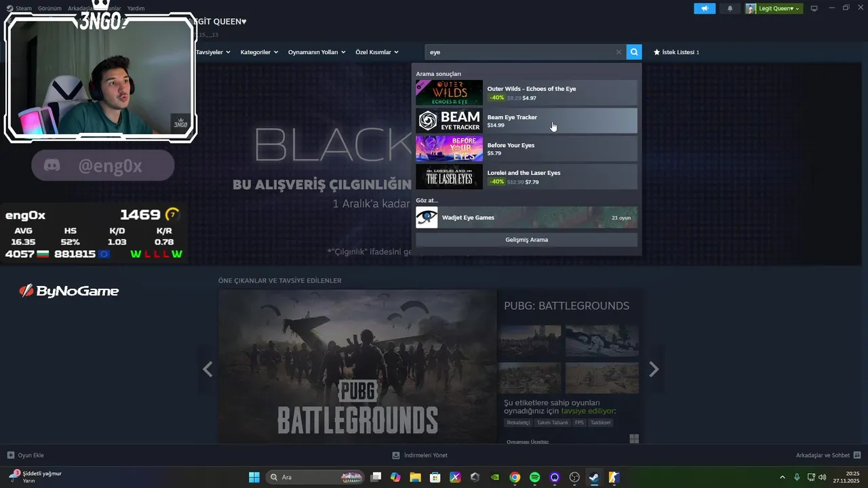868x488 pixels.
Task: Click the Windows platform icon under PUBG
Action: pos(634,439)
